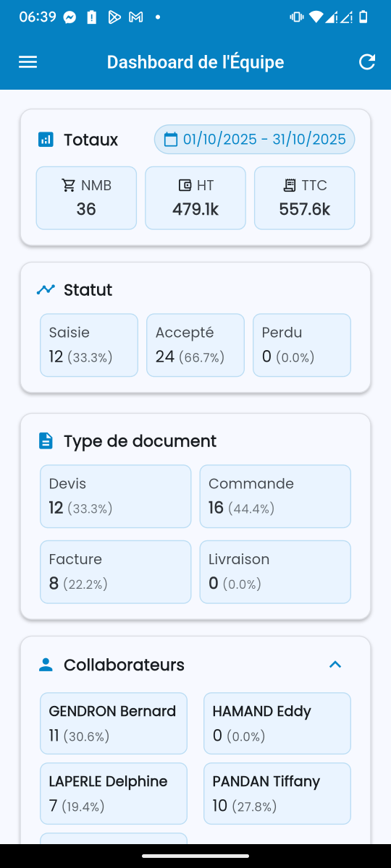Select the Livraison document type card
The width and height of the screenshot is (391, 868).
275,571
